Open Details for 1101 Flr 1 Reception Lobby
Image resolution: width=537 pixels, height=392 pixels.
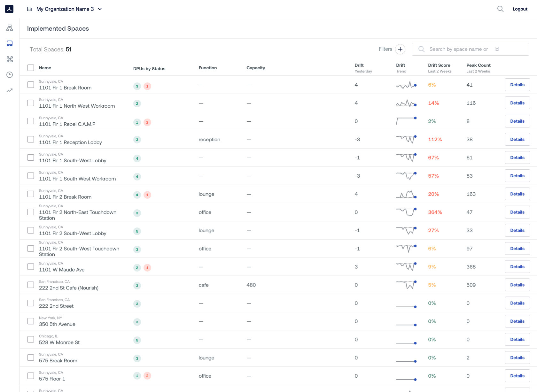tap(517, 139)
